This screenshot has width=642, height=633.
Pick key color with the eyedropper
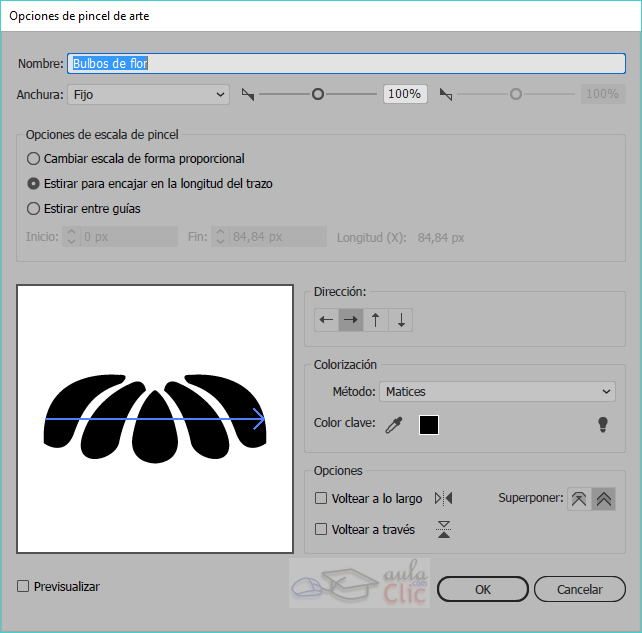[x=394, y=425]
